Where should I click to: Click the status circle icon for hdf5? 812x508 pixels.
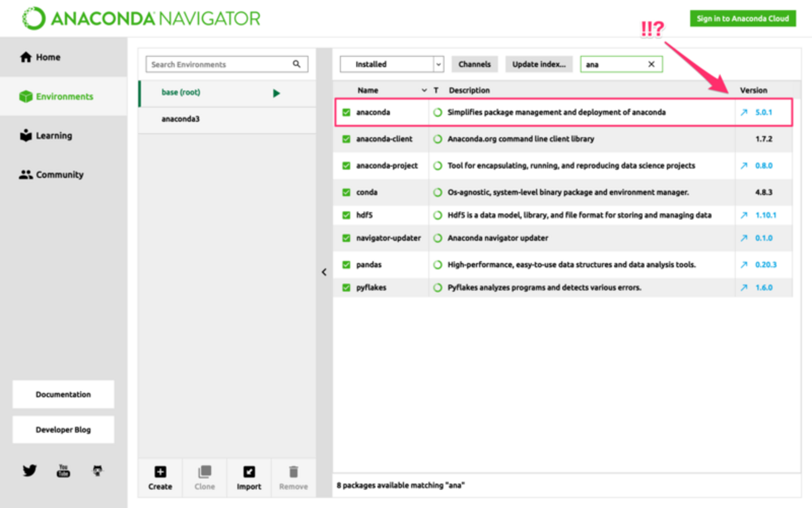438,215
